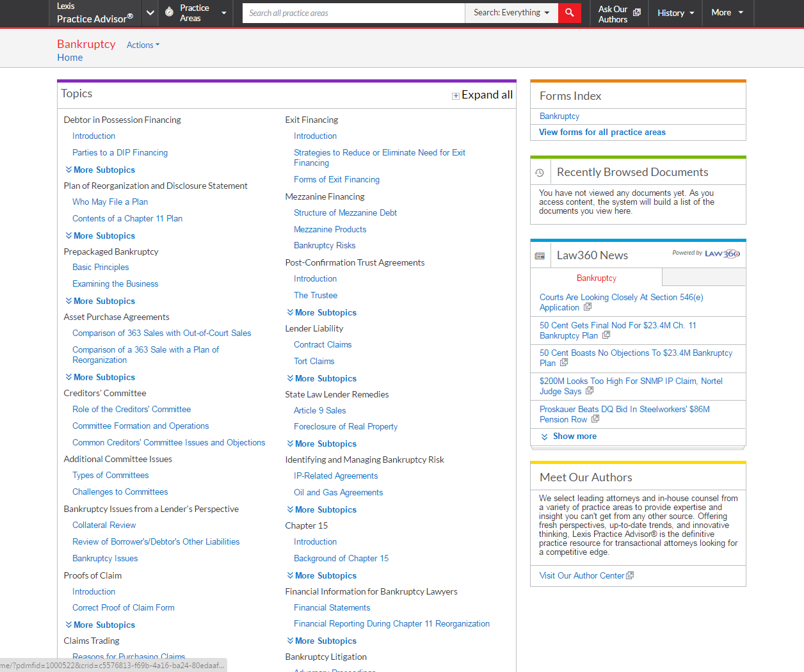Open the Bankruptcy forms index link

pyautogui.click(x=559, y=116)
